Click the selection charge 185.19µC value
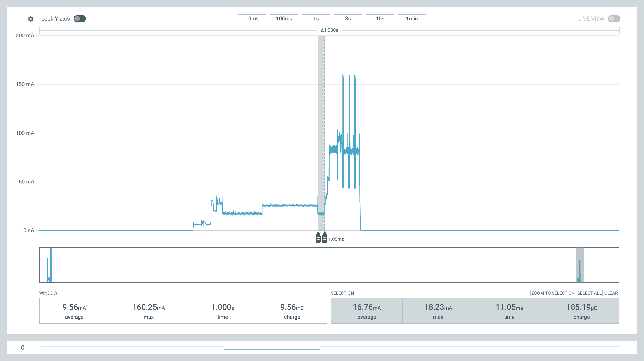Image resolution: width=644 pixels, height=361 pixels. (x=582, y=307)
